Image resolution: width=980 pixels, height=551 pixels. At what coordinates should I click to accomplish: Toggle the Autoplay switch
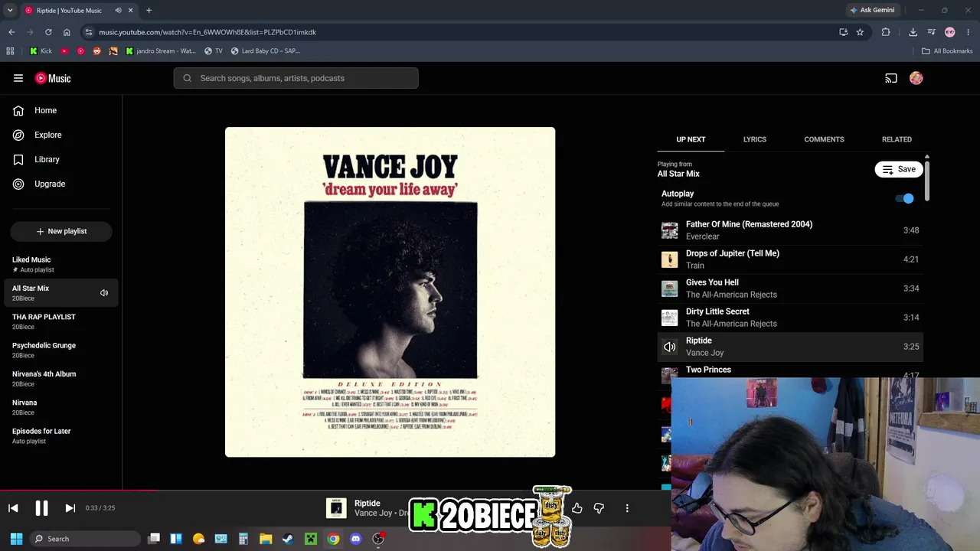905,199
